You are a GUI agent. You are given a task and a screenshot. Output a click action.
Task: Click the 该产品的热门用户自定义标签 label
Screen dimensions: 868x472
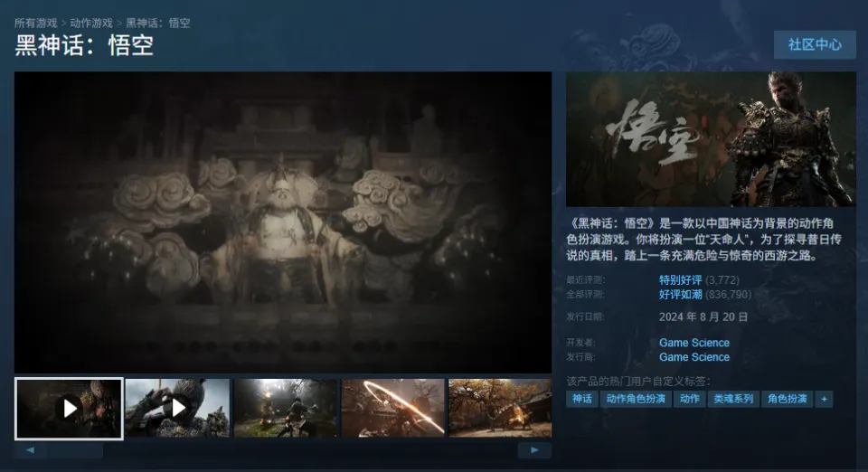[x=637, y=382]
